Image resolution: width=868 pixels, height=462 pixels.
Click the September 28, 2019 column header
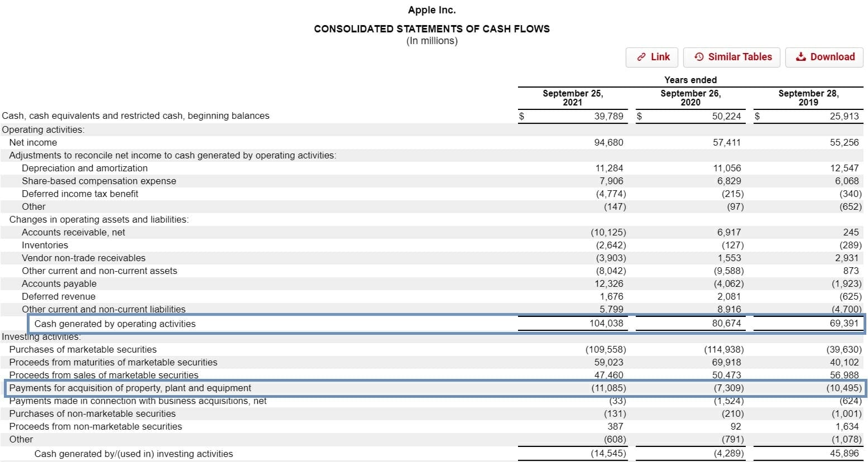coord(808,98)
